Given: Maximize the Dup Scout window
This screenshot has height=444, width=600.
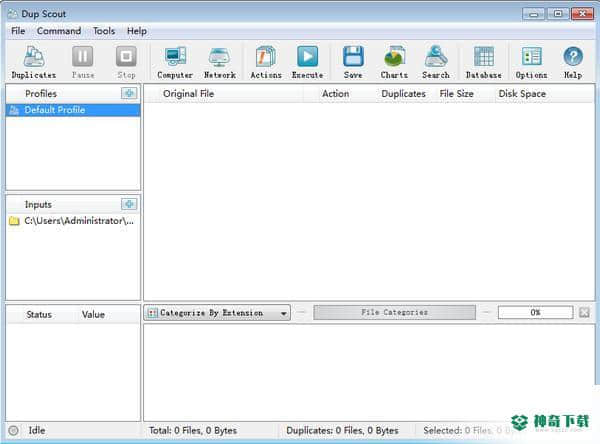Looking at the screenshot, I should (x=558, y=14).
